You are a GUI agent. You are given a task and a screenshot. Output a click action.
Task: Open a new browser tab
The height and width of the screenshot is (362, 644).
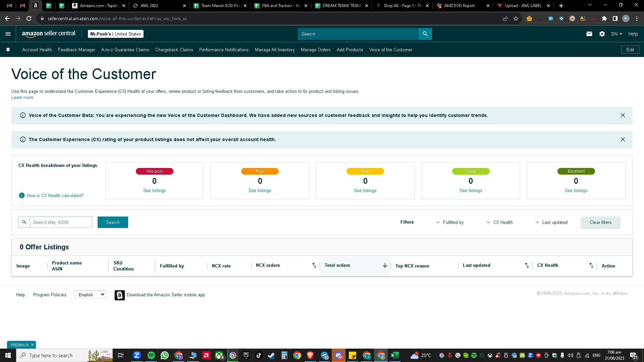point(561,6)
